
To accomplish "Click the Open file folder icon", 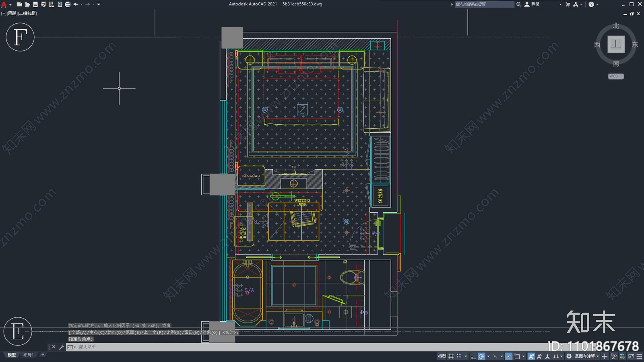I will point(27,4).
